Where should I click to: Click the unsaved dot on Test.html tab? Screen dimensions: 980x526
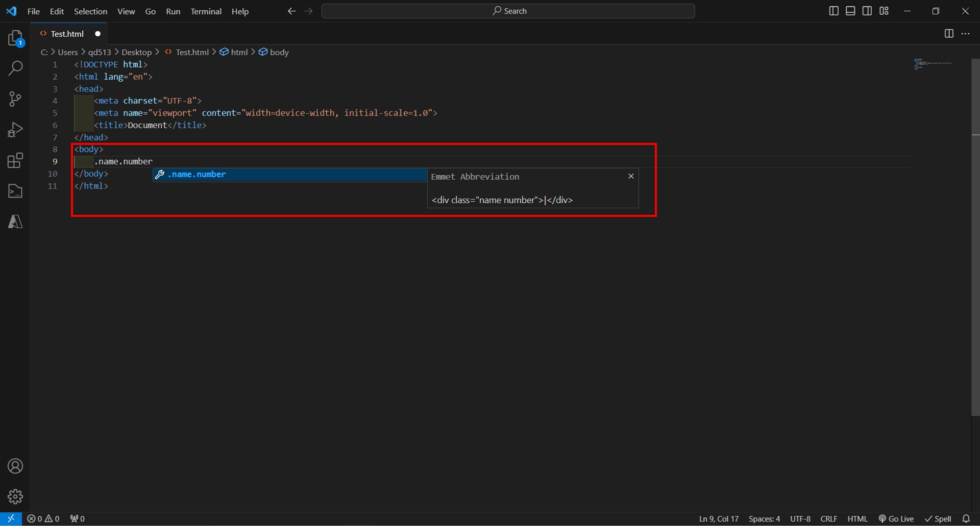(98, 33)
